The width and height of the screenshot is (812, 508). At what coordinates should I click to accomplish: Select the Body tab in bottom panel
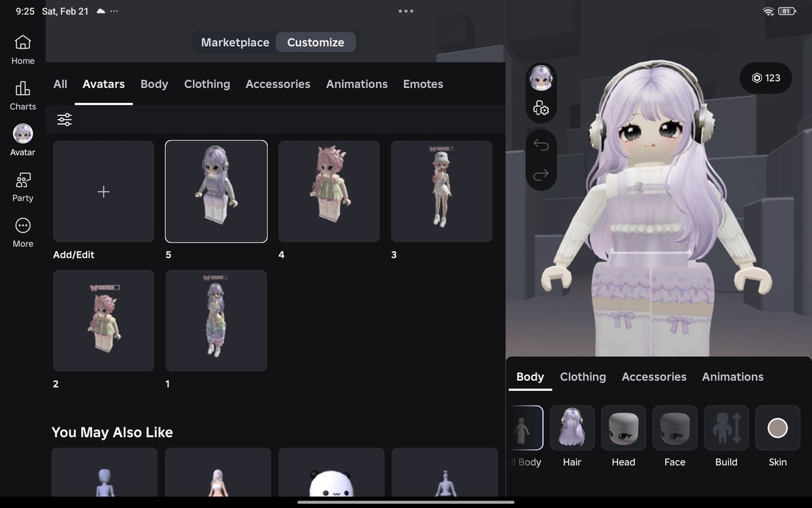click(x=530, y=377)
